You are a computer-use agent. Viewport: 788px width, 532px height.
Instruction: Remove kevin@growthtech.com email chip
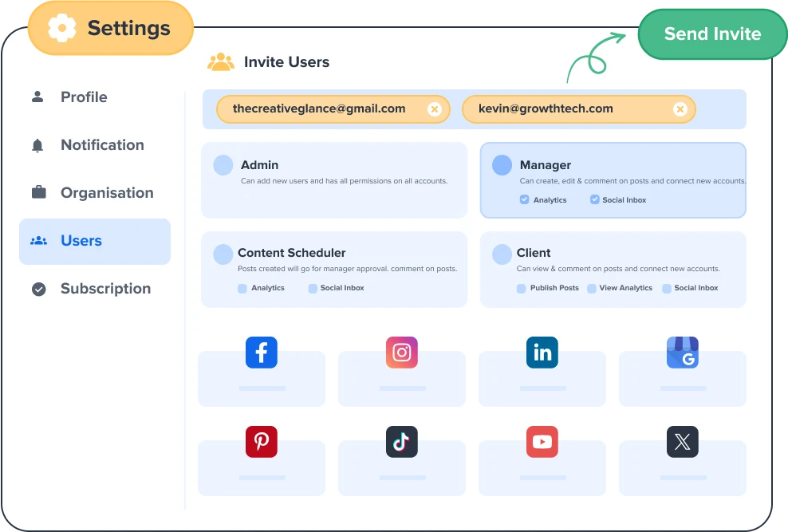tap(680, 109)
